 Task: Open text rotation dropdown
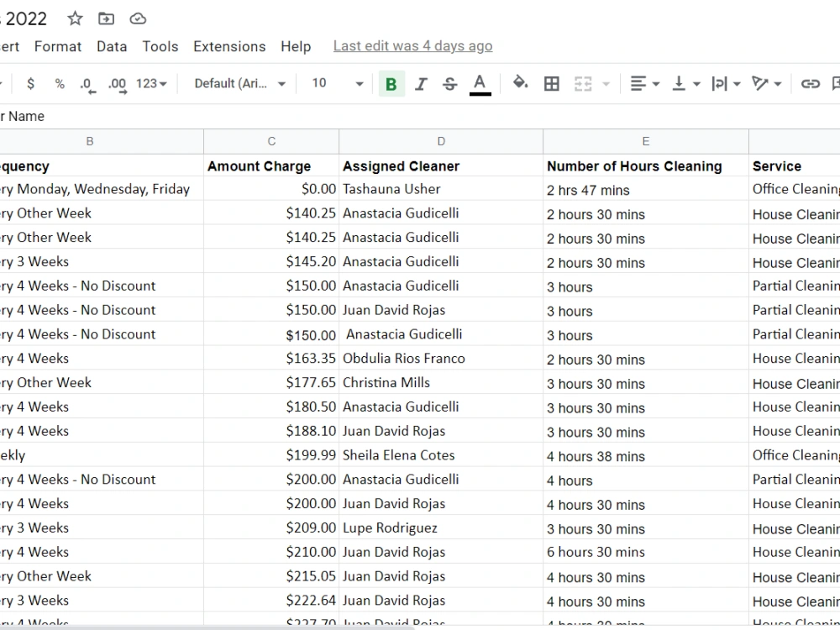click(x=767, y=83)
